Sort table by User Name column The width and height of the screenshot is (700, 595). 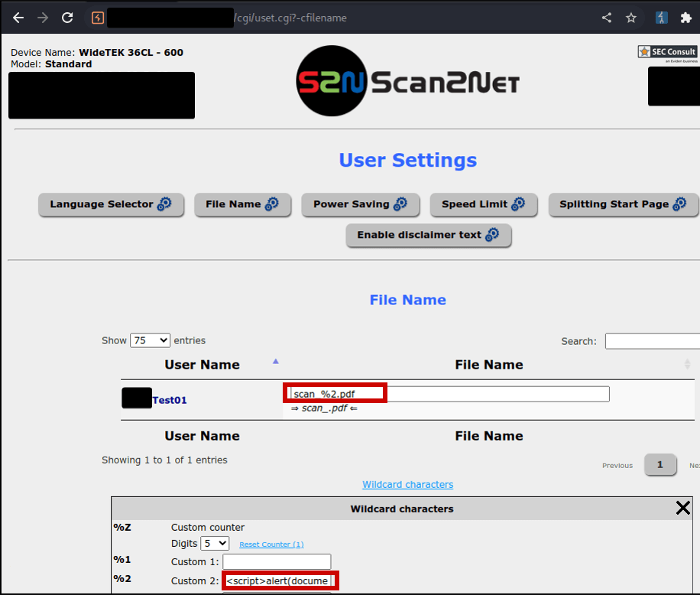point(202,365)
